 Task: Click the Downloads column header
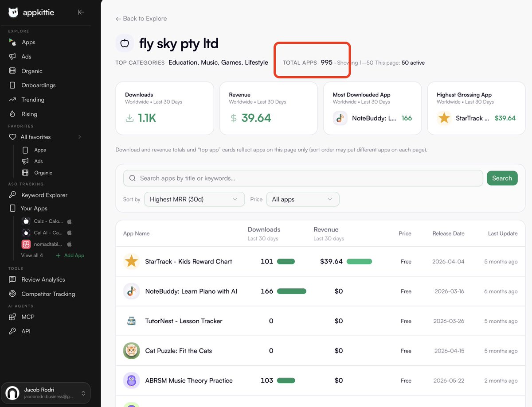pyautogui.click(x=264, y=229)
